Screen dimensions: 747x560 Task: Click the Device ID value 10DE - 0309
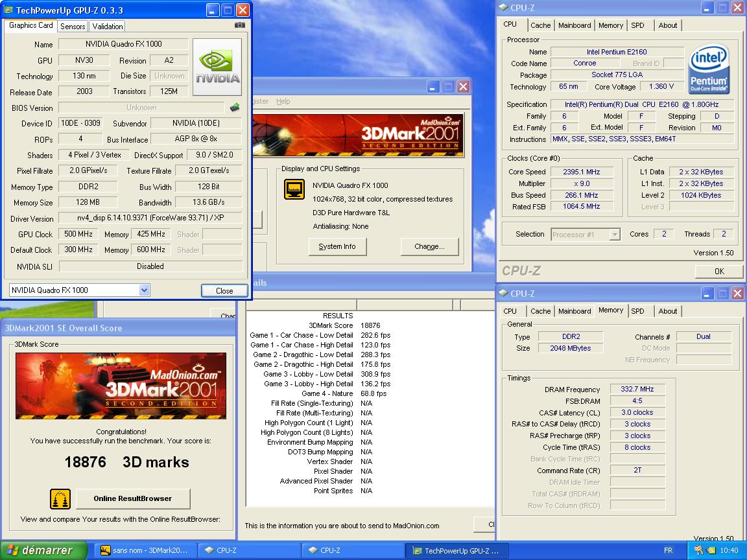(80, 123)
